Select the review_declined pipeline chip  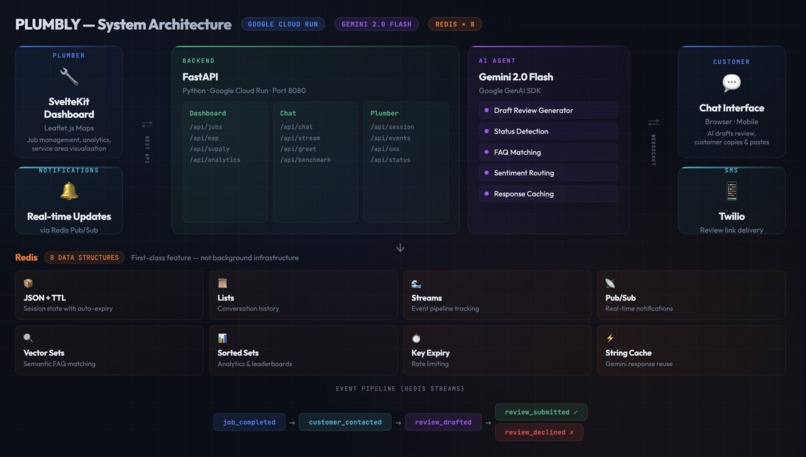[x=539, y=432]
